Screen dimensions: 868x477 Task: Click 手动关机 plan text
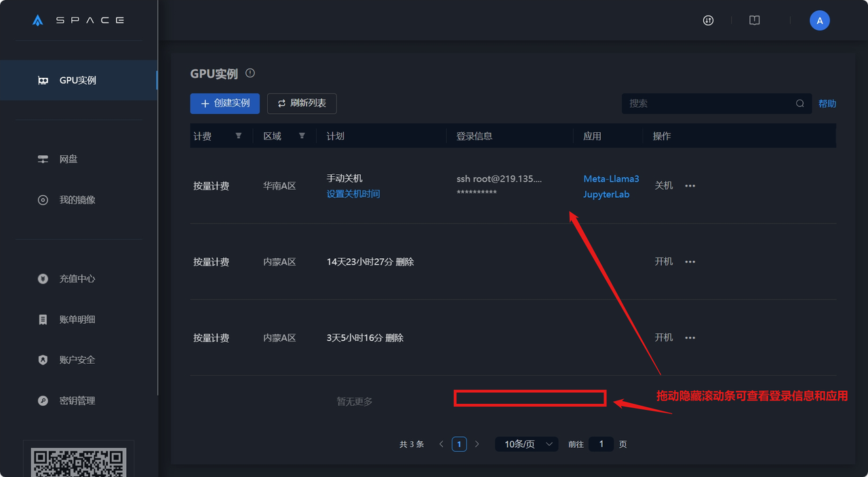pos(344,178)
